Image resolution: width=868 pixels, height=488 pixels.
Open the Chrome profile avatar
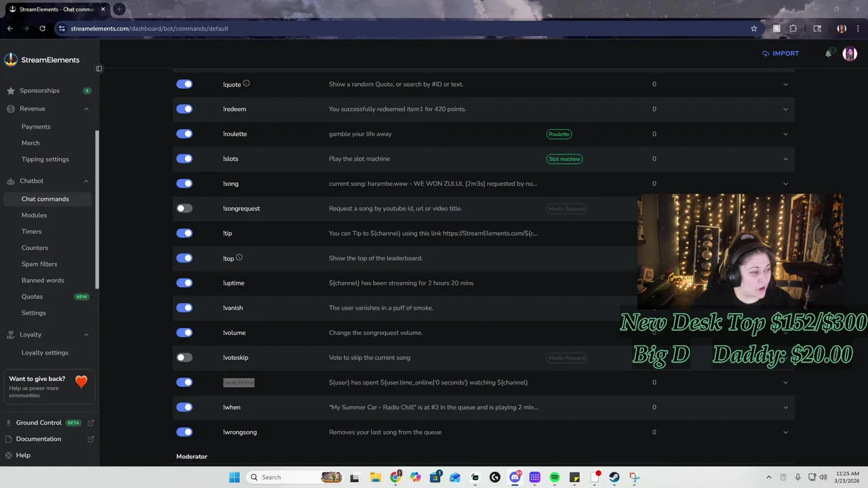click(842, 28)
